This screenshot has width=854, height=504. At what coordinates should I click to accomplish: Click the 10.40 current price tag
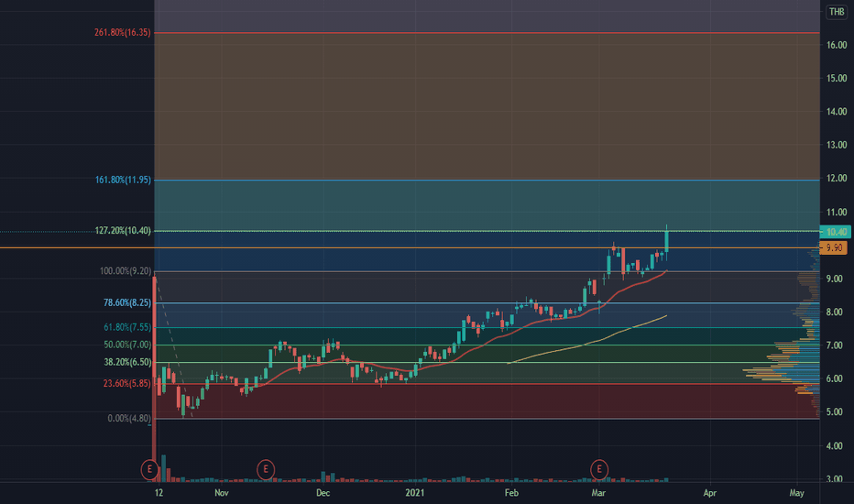(836, 232)
